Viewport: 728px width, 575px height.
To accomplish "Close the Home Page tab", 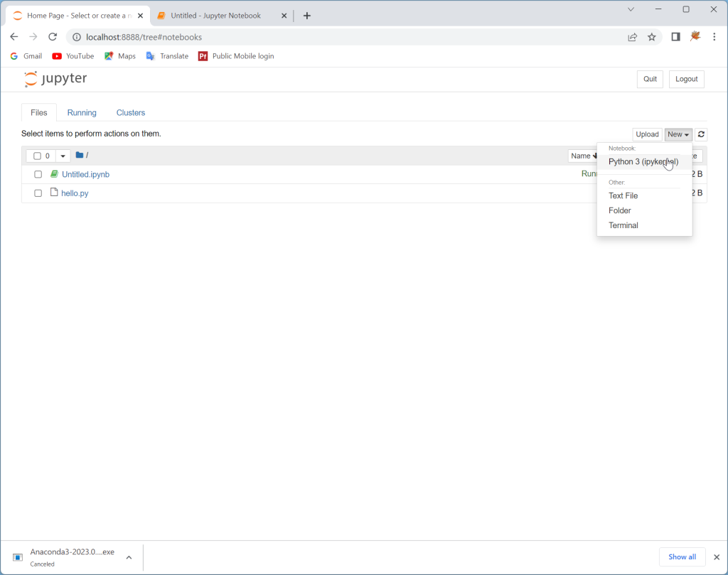I will 140,16.
